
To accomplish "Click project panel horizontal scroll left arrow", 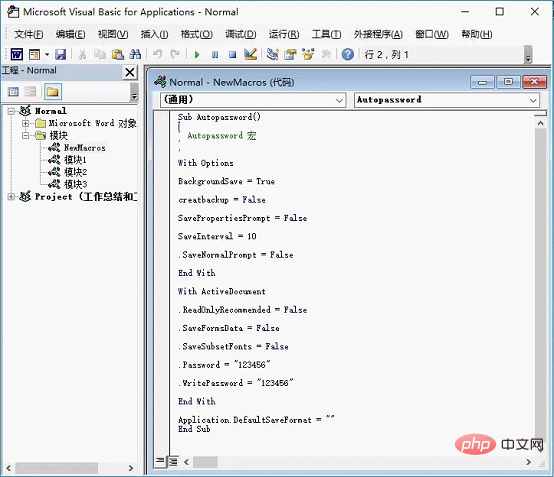I will [x=8, y=468].
